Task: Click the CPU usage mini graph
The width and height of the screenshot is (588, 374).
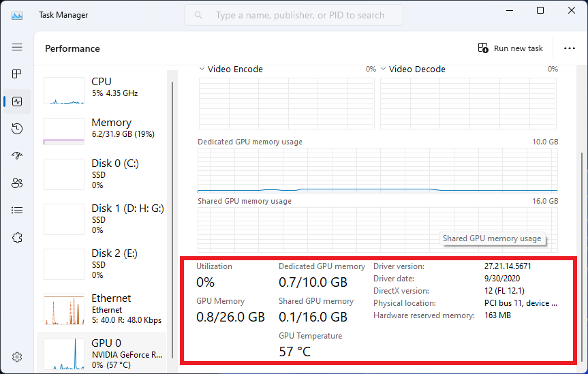Action: coord(64,91)
